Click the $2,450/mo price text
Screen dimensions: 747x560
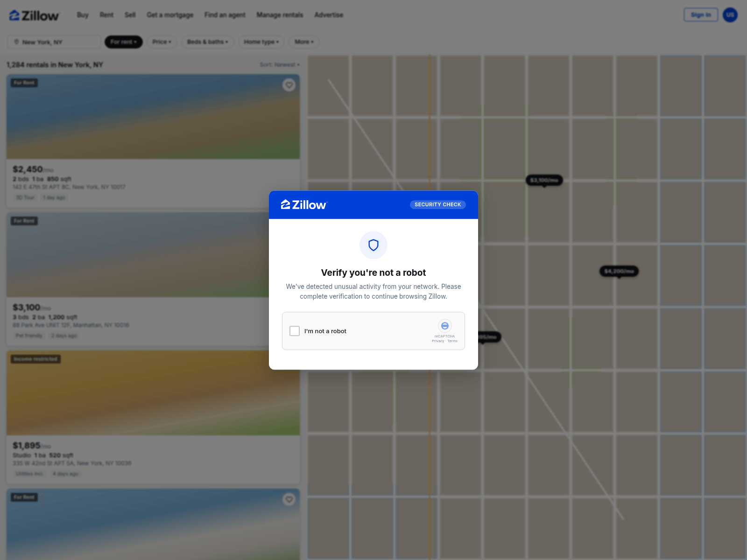[x=33, y=169]
